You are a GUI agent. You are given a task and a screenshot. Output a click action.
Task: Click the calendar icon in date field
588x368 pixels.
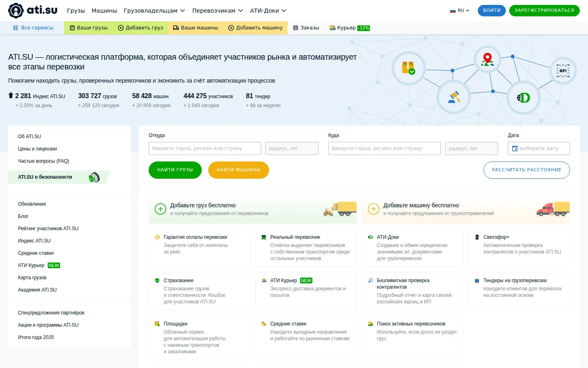pos(515,148)
